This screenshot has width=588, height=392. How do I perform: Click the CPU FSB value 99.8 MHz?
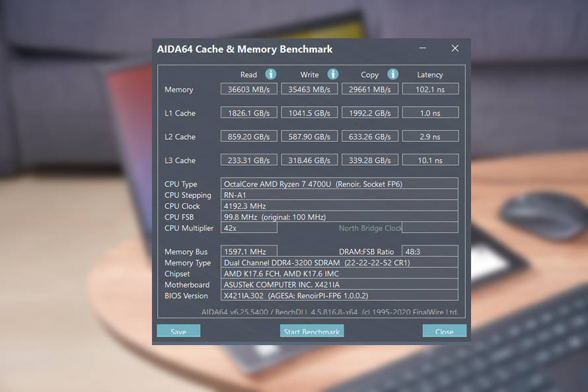tap(340, 216)
